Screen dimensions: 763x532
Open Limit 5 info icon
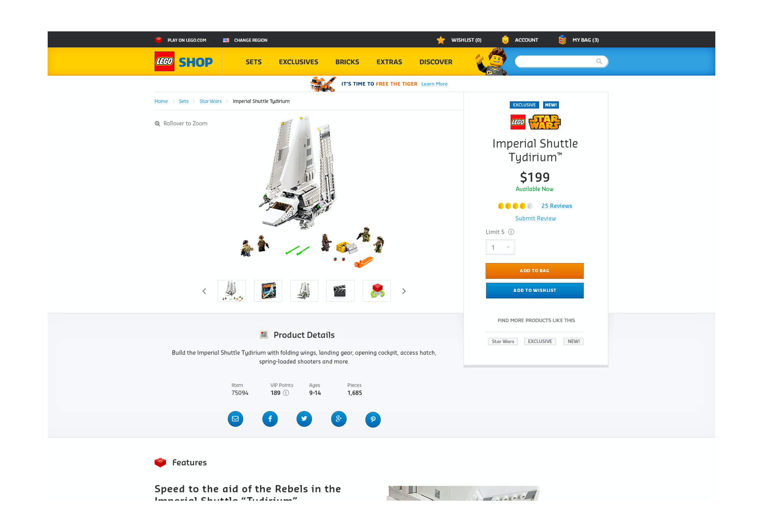511,232
